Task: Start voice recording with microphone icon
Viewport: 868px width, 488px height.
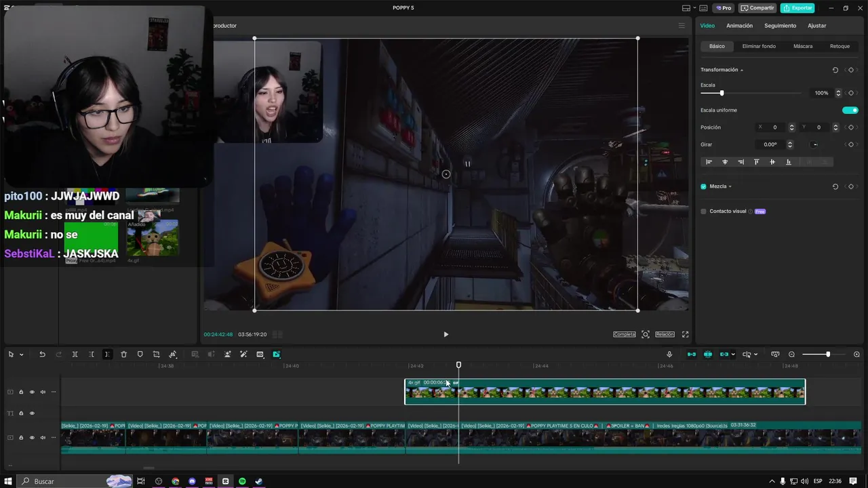Action: [x=669, y=354]
